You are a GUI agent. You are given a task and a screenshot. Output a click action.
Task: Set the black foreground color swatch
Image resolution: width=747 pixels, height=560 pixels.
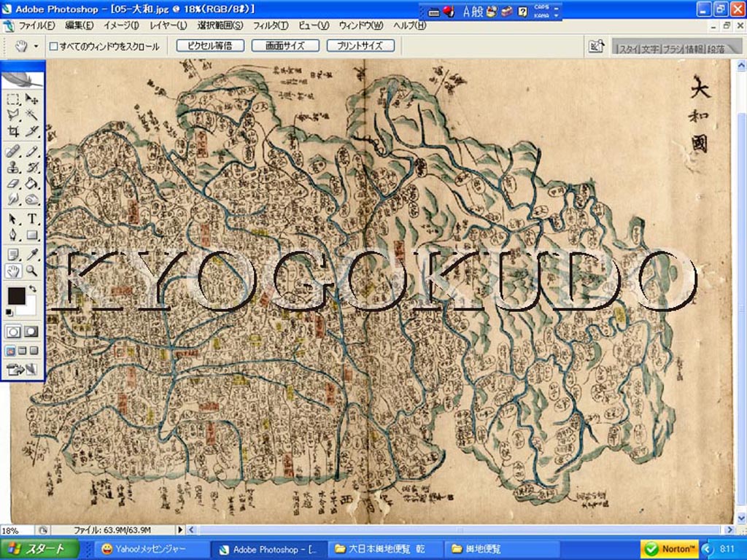(16, 296)
